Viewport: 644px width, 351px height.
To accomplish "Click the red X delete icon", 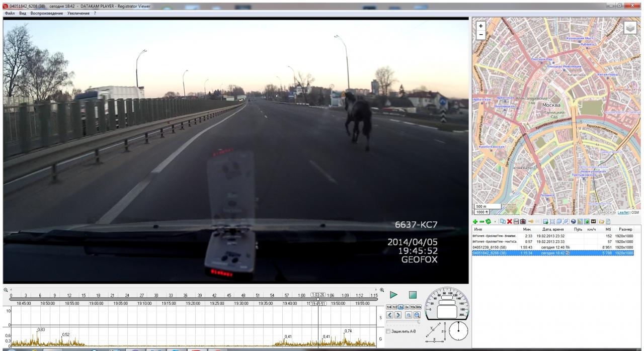I will point(510,222).
